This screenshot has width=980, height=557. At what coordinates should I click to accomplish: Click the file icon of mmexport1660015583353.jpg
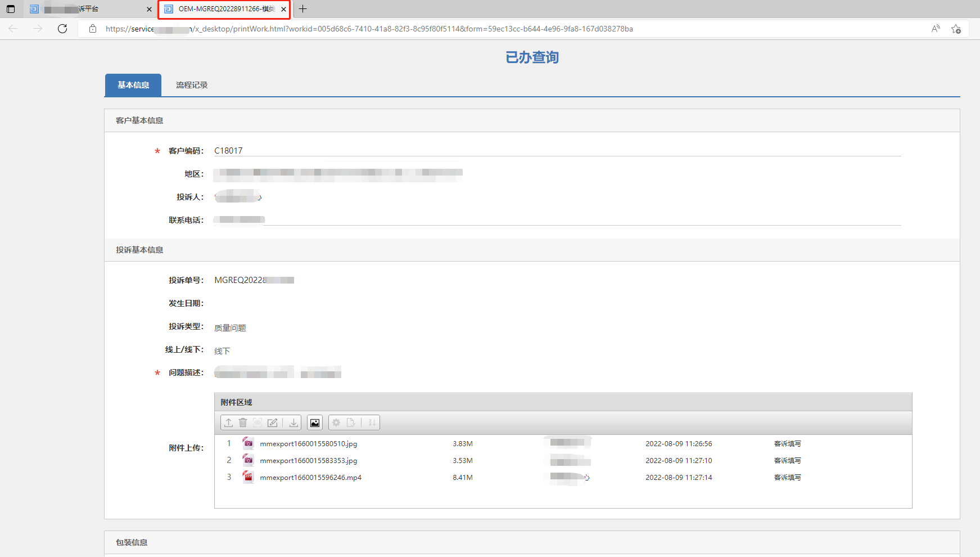pyautogui.click(x=248, y=460)
